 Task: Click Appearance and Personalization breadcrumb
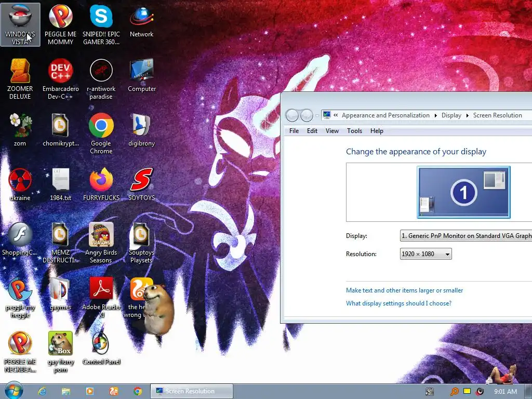(x=386, y=115)
